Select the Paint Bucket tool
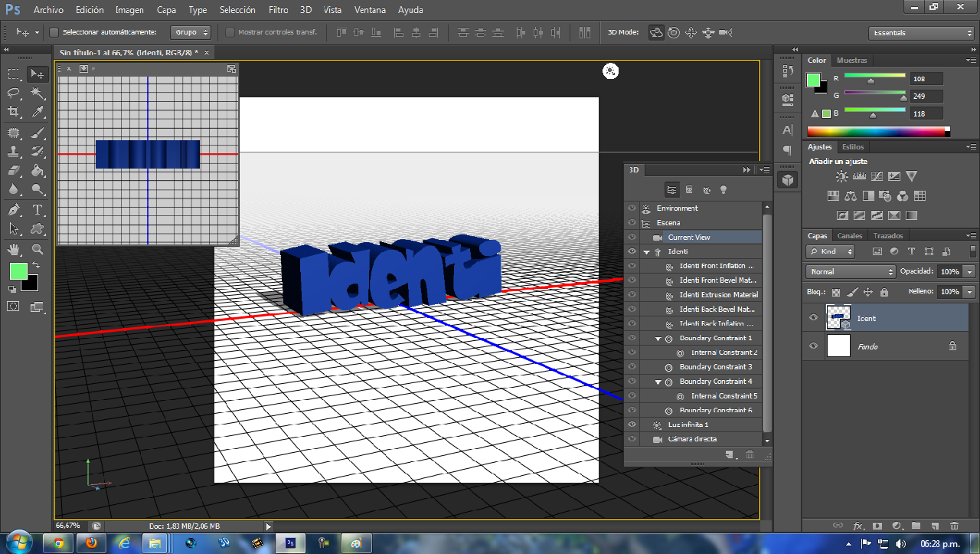The image size is (980, 554). pos(37,171)
